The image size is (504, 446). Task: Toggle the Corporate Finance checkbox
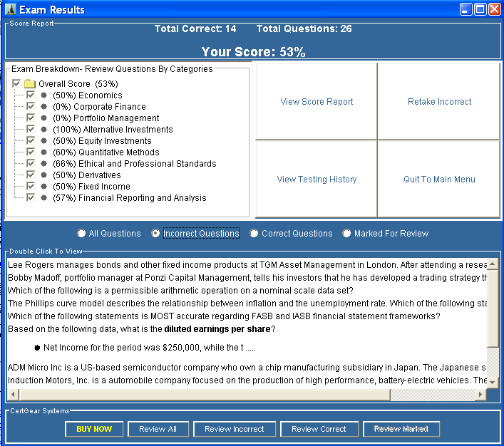click(x=31, y=106)
